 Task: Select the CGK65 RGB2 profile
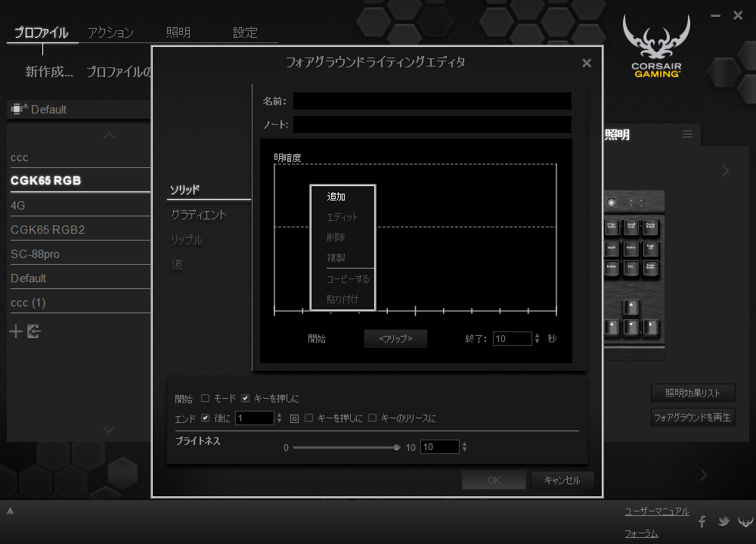(x=80, y=230)
